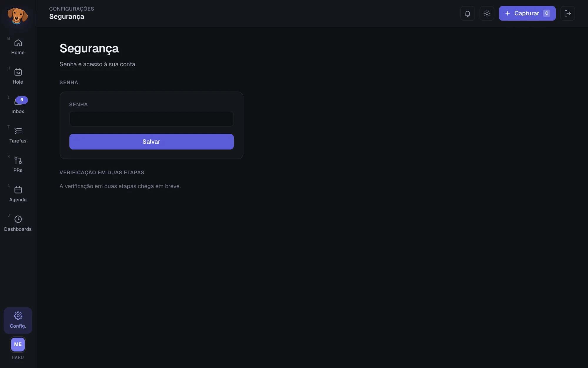
Task: Click 'Verificação em duas etapas' section header
Action: 102,173
